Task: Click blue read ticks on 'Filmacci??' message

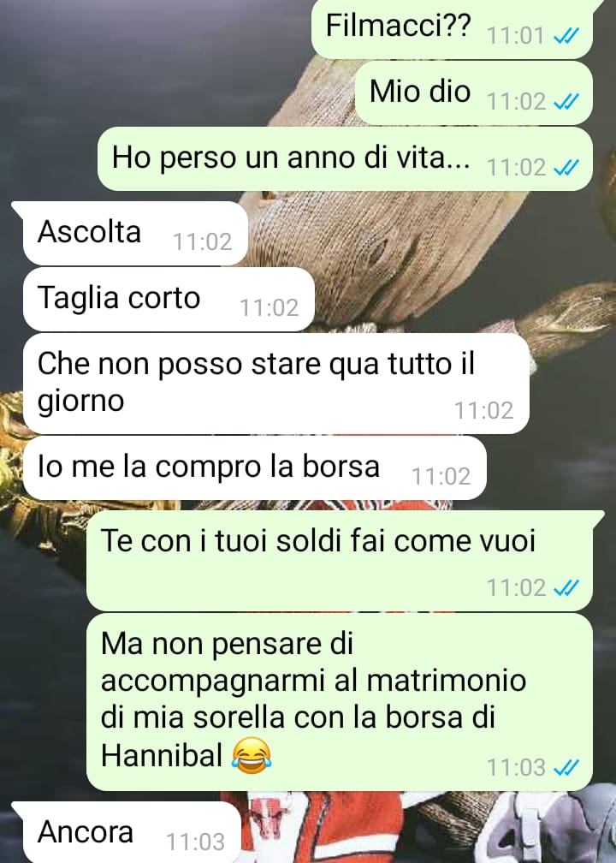Action: (x=566, y=36)
